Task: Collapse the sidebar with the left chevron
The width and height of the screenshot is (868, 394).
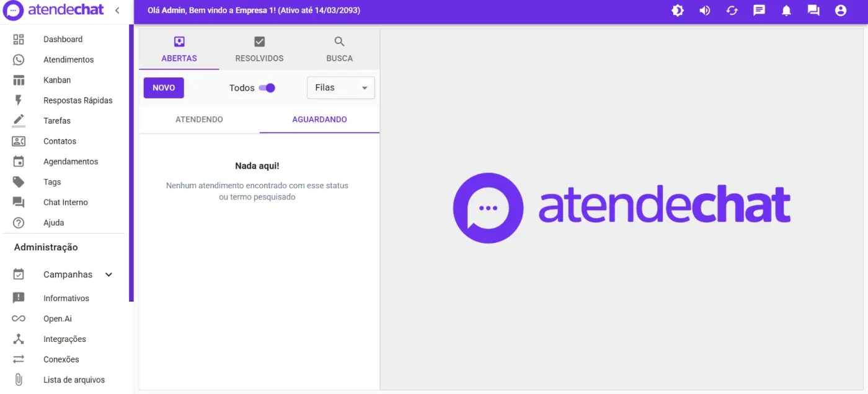Action: 117,11
